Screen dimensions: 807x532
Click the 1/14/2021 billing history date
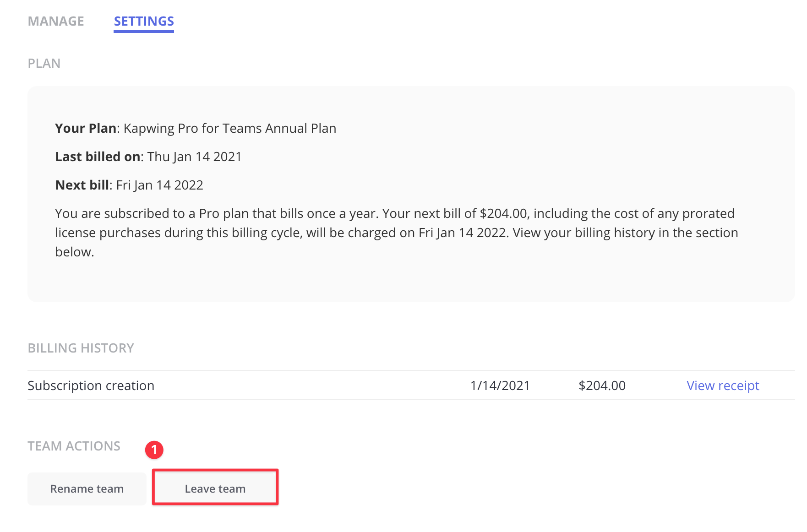coord(500,385)
